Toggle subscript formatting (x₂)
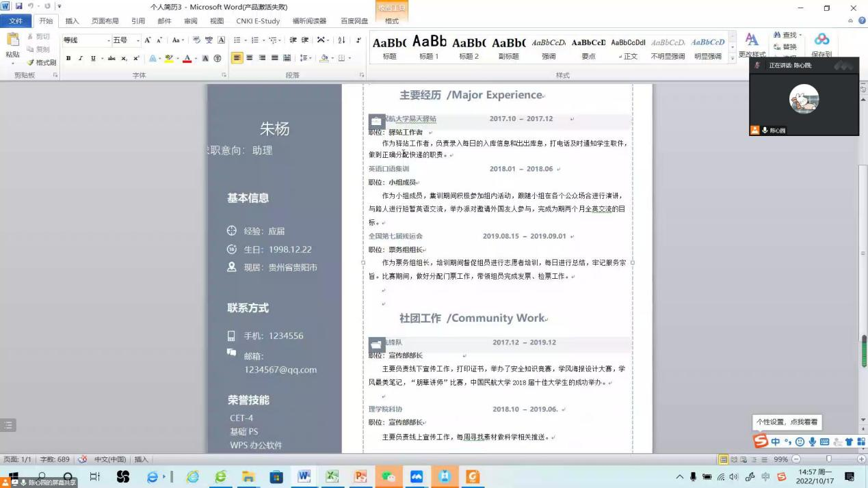The height and width of the screenshot is (488, 868). coord(124,59)
